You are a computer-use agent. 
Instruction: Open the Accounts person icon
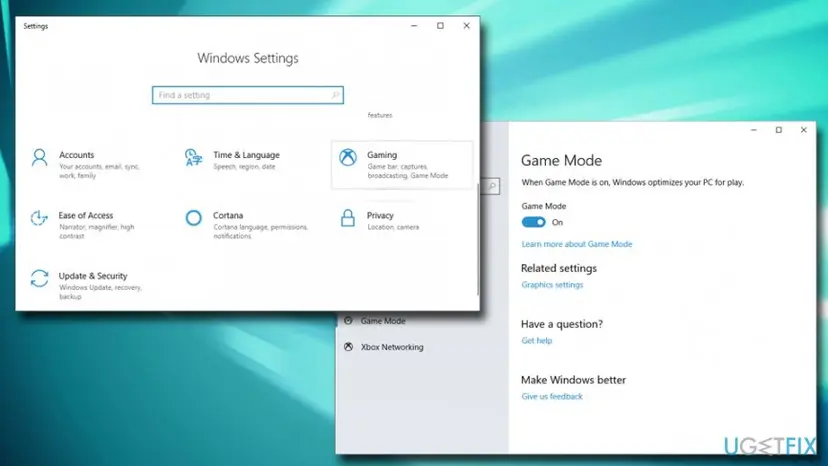coord(40,157)
